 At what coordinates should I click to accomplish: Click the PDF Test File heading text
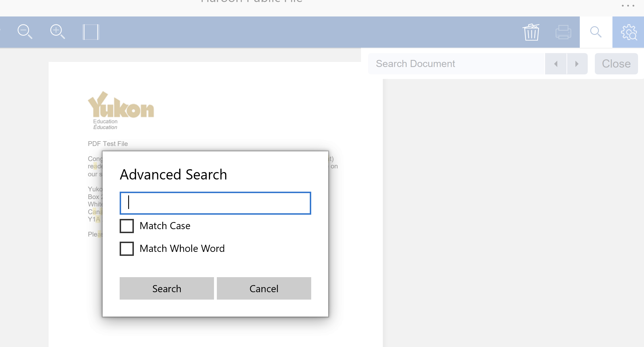click(x=108, y=144)
